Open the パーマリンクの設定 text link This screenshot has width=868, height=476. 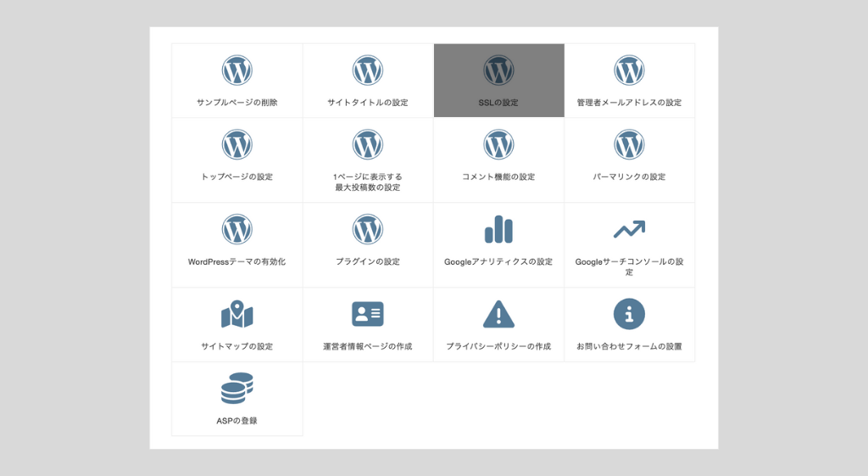[x=629, y=176]
